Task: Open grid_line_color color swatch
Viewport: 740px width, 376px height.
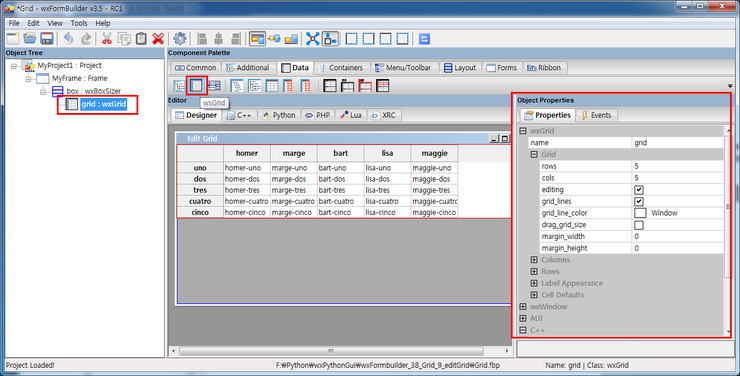Action: point(640,213)
